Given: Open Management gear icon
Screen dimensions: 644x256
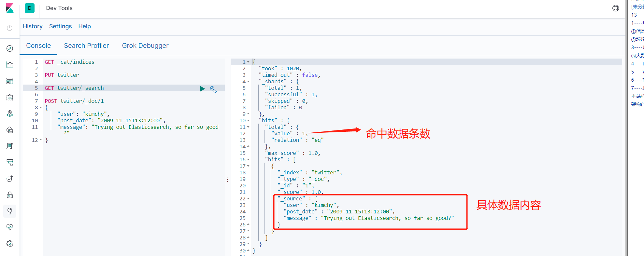Looking at the screenshot, I should click(10, 244).
